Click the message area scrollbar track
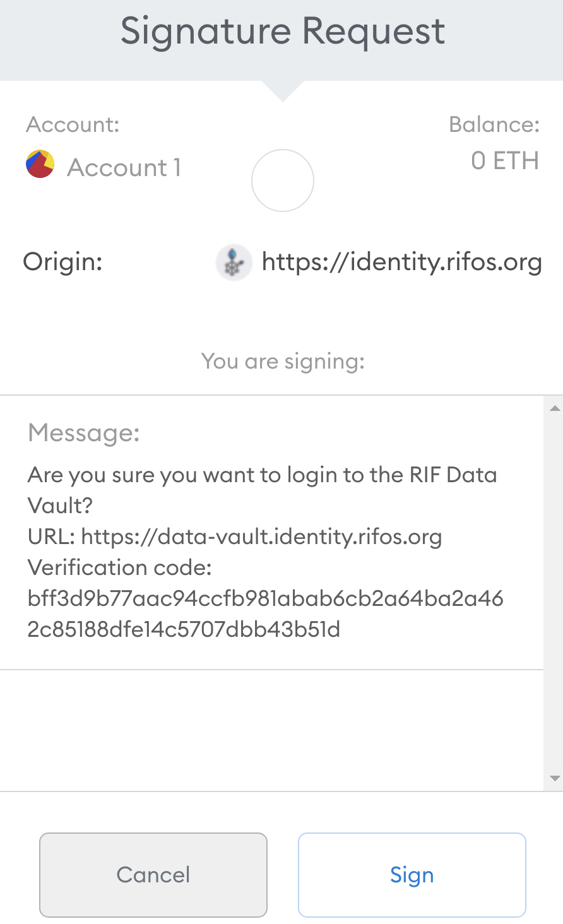The height and width of the screenshot is (924, 563). pyautogui.click(x=555, y=593)
